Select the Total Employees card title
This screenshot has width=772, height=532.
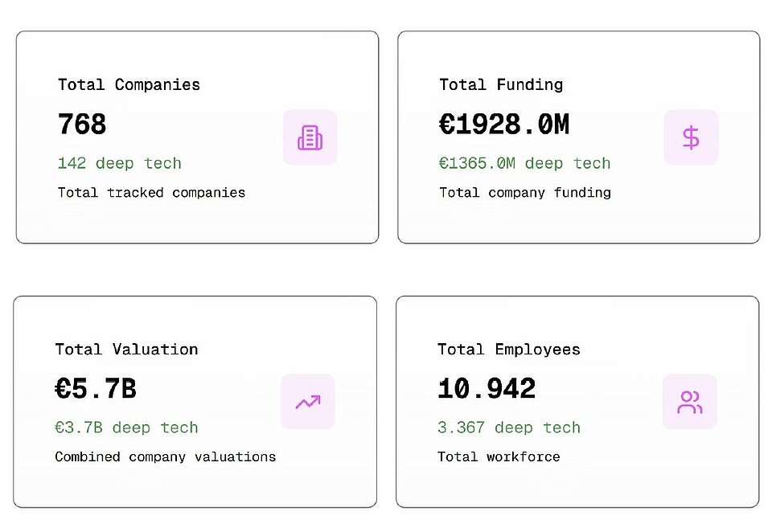[508, 350]
